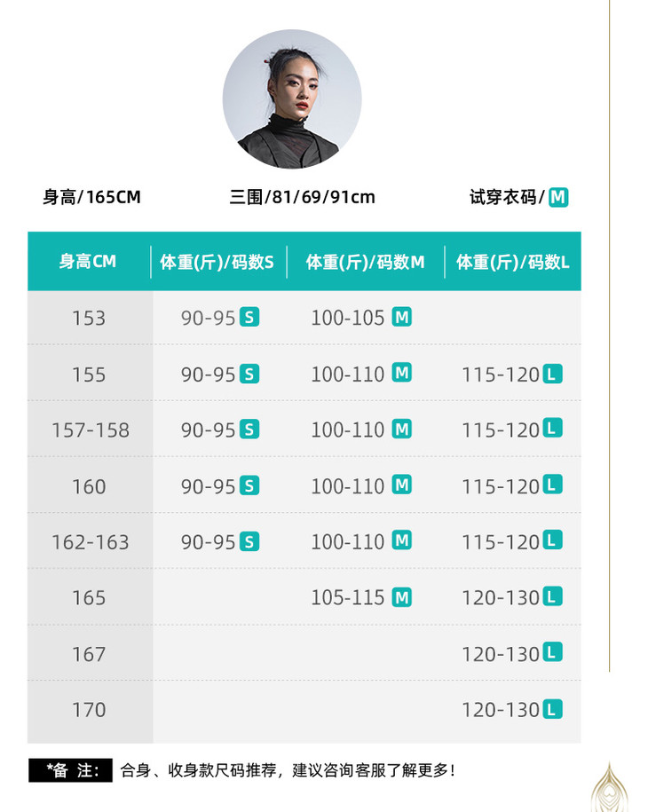This screenshot has height=812, width=648.
Task: Click the 三围/81/69/91cm measurements text
Action: coord(302,197)
